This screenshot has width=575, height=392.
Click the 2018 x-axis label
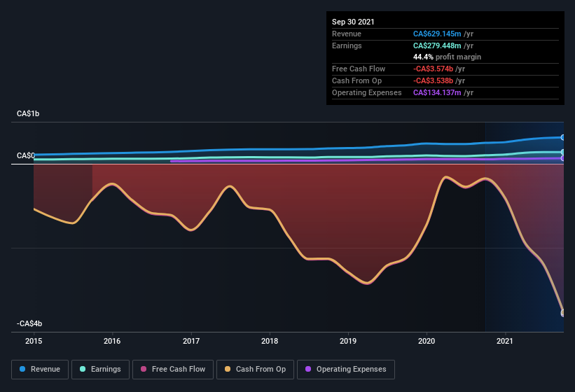click(x=270, y=341)
